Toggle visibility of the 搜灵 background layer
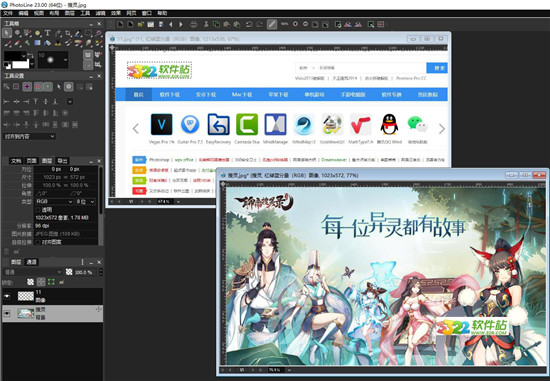 pos(7,313)
